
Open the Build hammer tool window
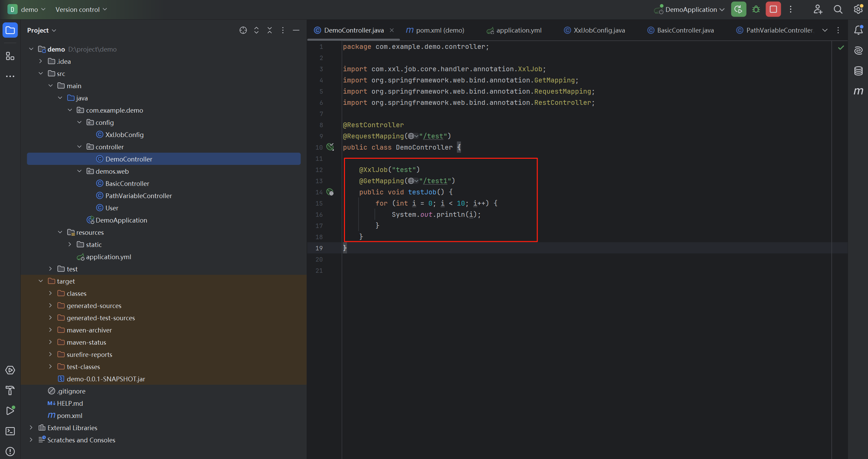click(x=10, y=390)
